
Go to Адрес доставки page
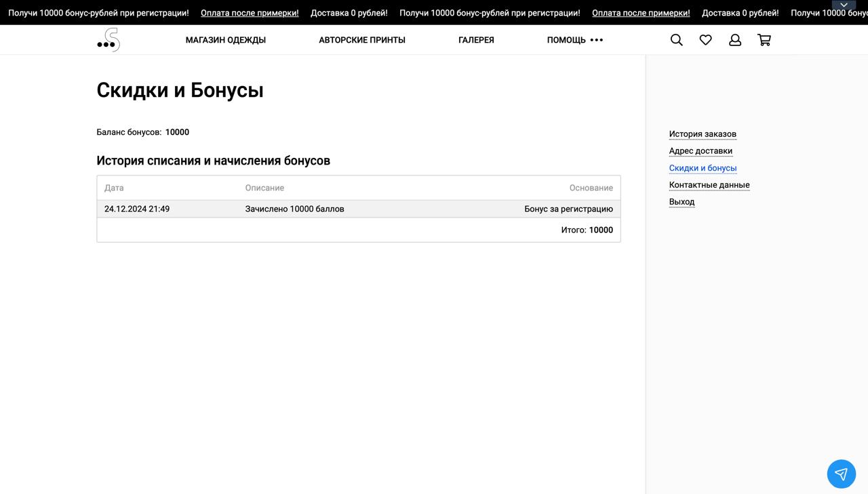[701, 151]
